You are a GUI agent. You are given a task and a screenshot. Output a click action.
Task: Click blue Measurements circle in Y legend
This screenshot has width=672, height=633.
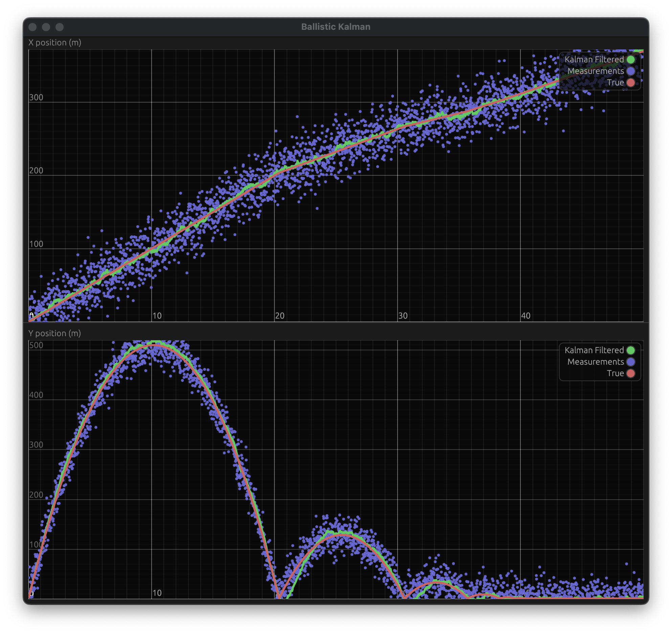(631, 362)
